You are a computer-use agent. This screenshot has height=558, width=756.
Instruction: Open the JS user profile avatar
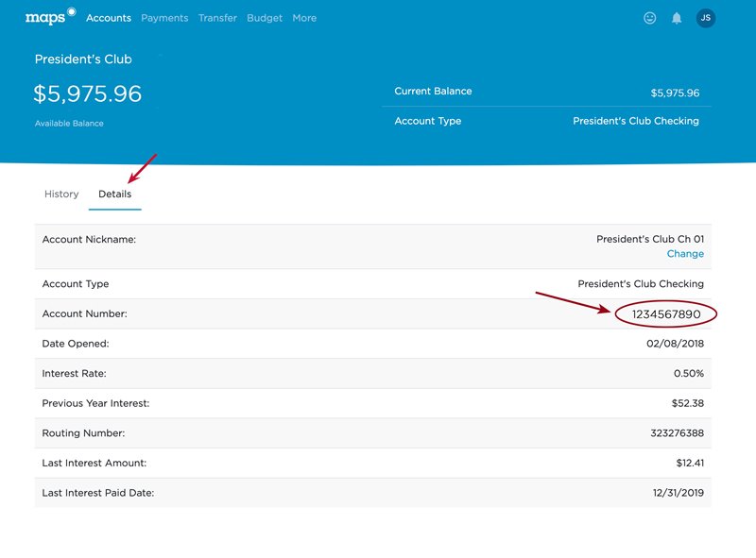pyautogui.click(x=706, y=18)
